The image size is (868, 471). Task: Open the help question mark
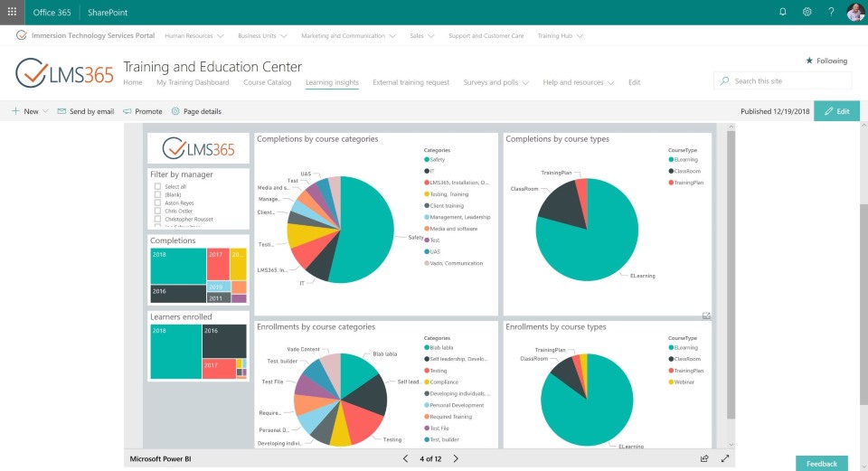coord(831,12)
